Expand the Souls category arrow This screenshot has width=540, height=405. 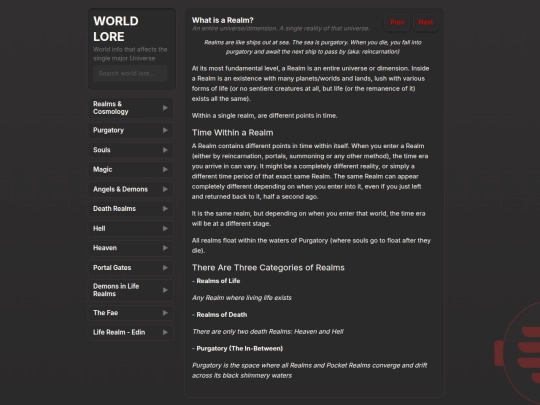click(x=165, y=150)
